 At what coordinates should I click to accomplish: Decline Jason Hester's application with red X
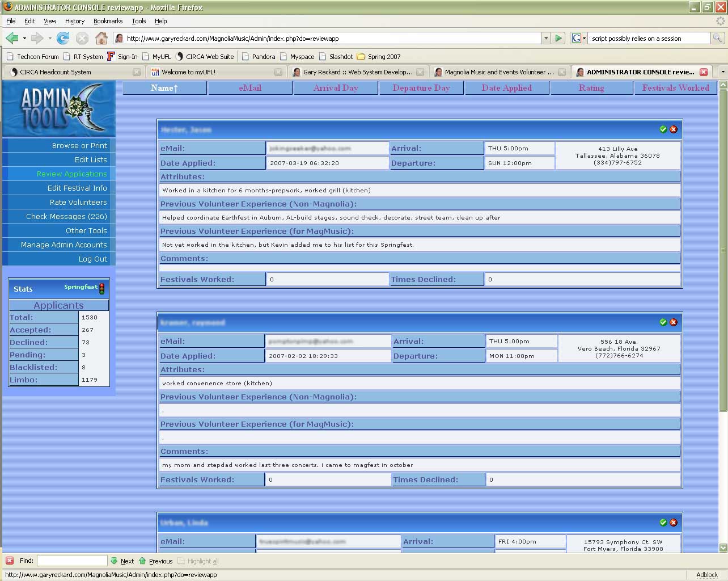pyautogui.click(x=674, y=129)
